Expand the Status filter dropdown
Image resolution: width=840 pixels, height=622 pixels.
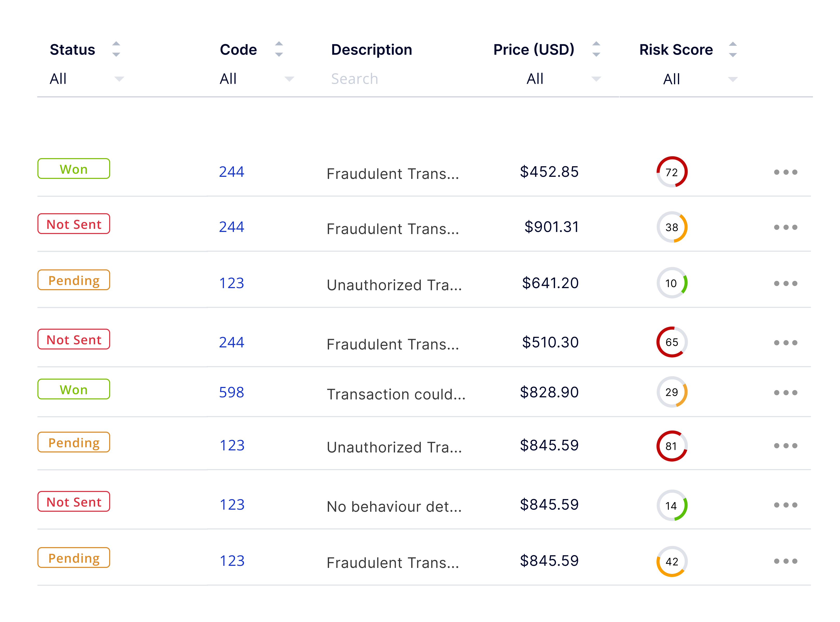tap(87, 79)
